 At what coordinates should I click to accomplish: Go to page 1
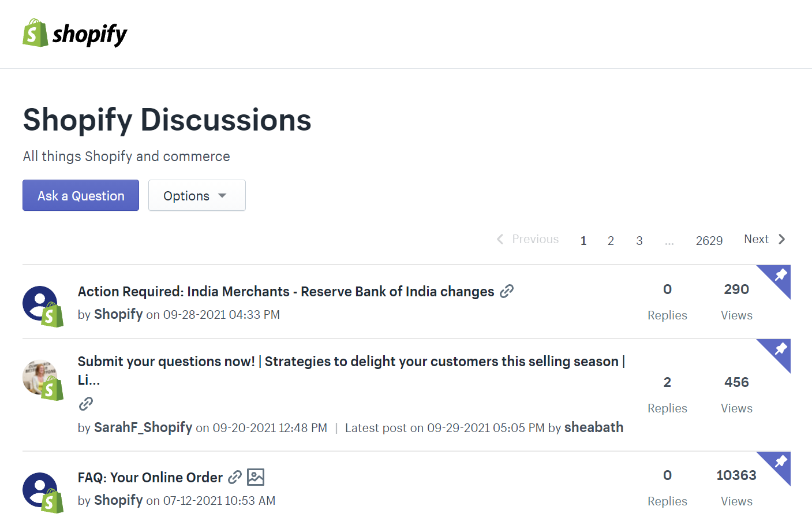coord(583,240)
